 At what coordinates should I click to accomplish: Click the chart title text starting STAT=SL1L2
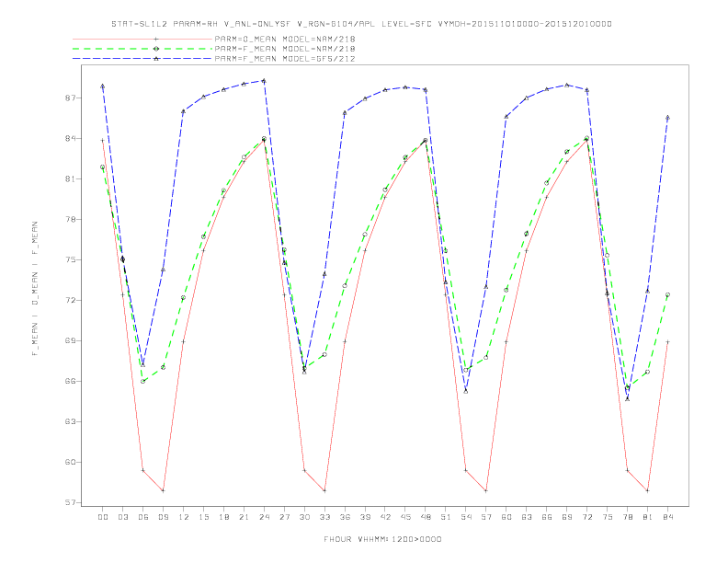point(361,24)
